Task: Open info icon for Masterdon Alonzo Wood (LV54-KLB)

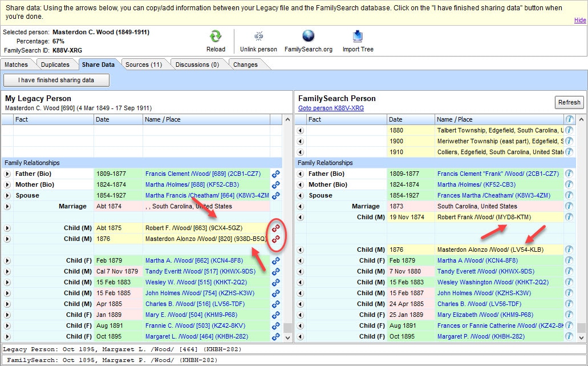Action: (x=569, y=250)
